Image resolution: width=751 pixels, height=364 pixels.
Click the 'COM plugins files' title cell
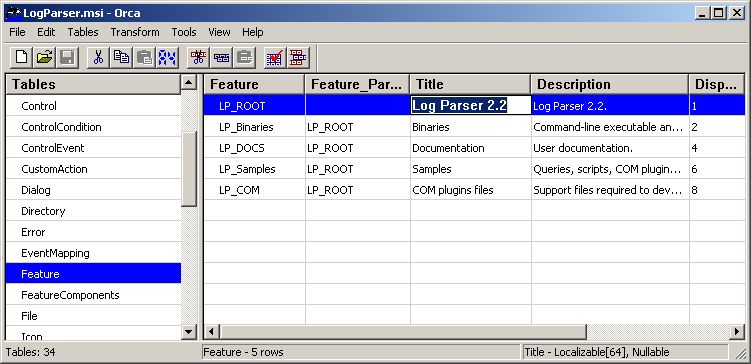(470, 190)
